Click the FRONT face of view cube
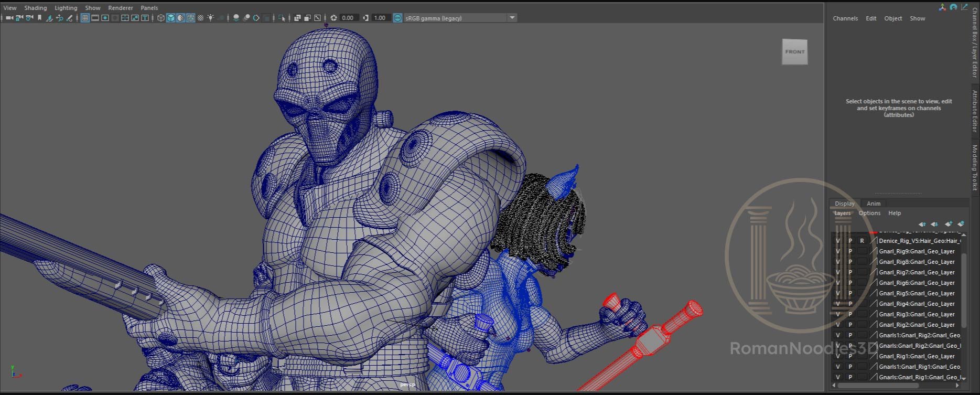This screenshot has height=395, width=980. pos(794,52)
